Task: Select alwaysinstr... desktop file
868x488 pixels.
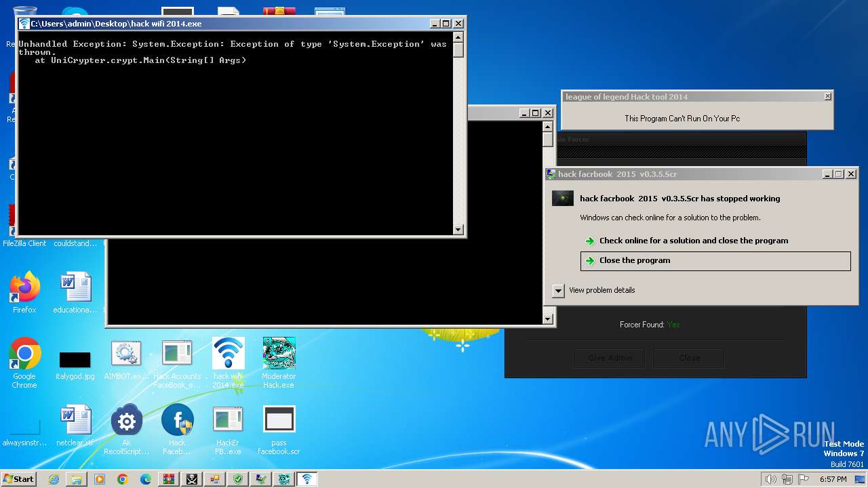Action: pos(24,434)
